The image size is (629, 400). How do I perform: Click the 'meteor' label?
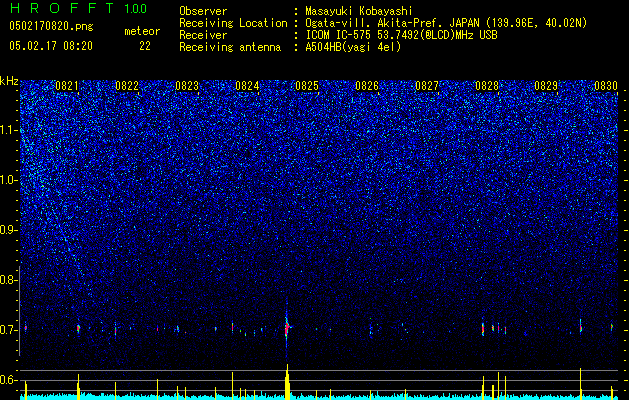(142, 31)
